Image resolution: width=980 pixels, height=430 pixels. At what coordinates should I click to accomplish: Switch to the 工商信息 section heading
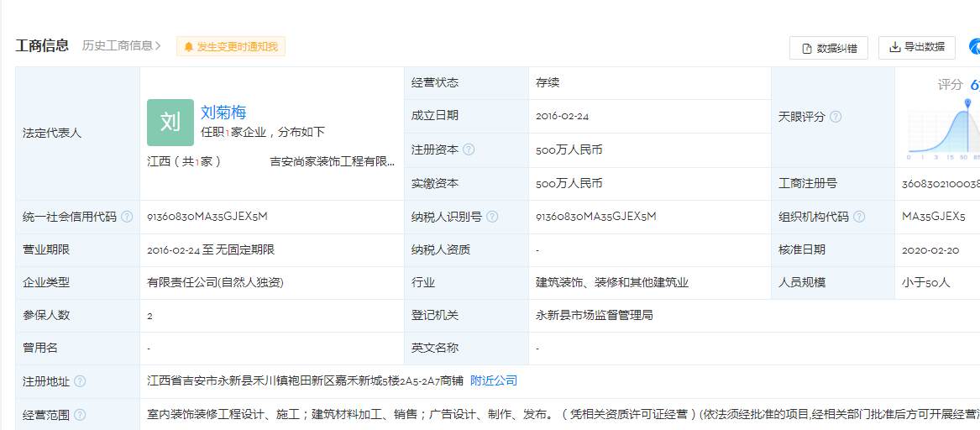point(42,46)
